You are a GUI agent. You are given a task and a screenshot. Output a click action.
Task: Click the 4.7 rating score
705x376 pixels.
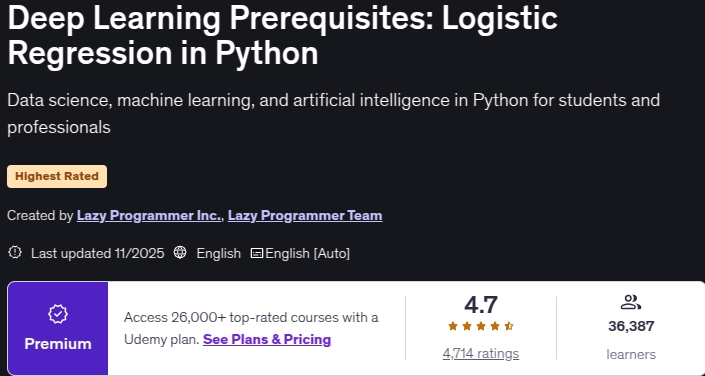[481, 305]
